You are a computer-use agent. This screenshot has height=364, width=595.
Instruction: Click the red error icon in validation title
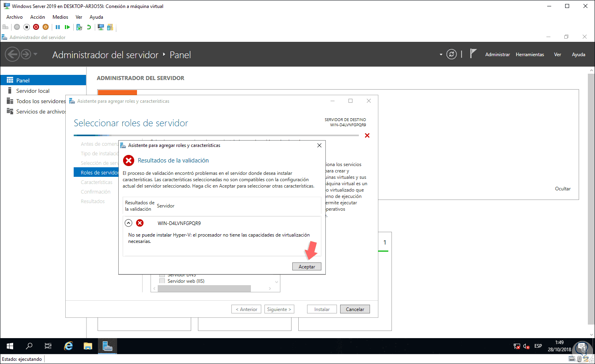tap(129, 160)
